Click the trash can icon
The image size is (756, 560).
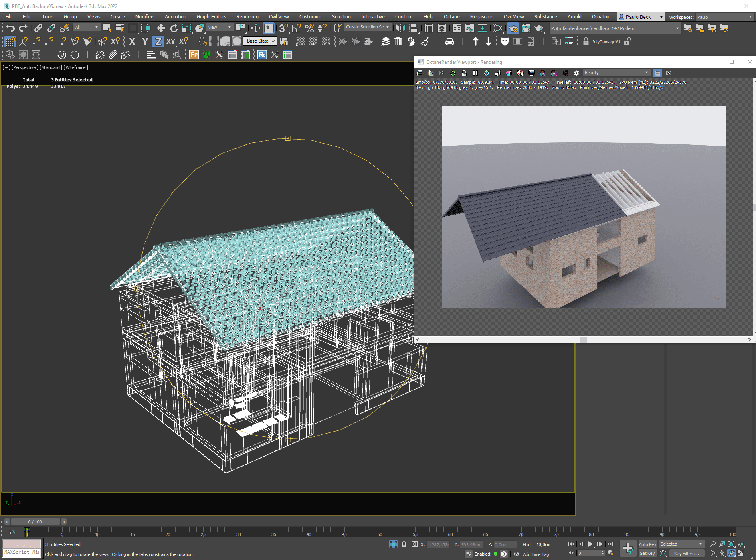398,42
